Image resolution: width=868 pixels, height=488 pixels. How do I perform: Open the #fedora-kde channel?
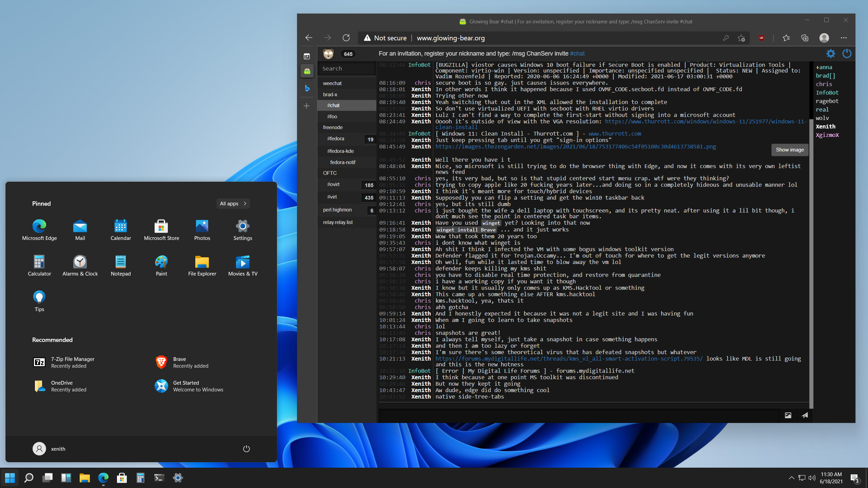coord(347,151)
